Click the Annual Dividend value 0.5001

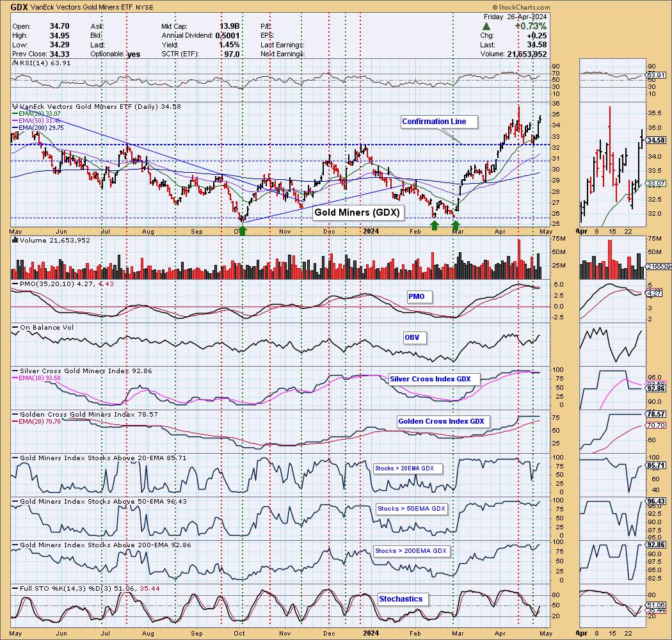(228, 36)
